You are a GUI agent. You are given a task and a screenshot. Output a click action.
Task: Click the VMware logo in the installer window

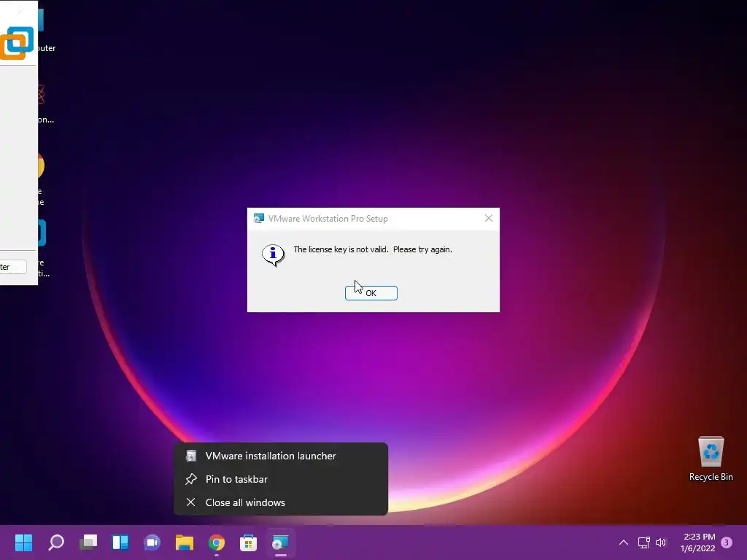(17, 43)
